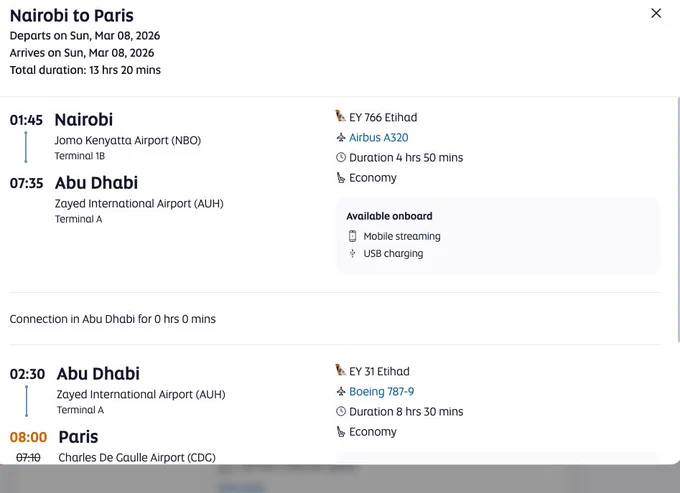Click the Etihad logo beside EY 766

click(x=340, y=116)
